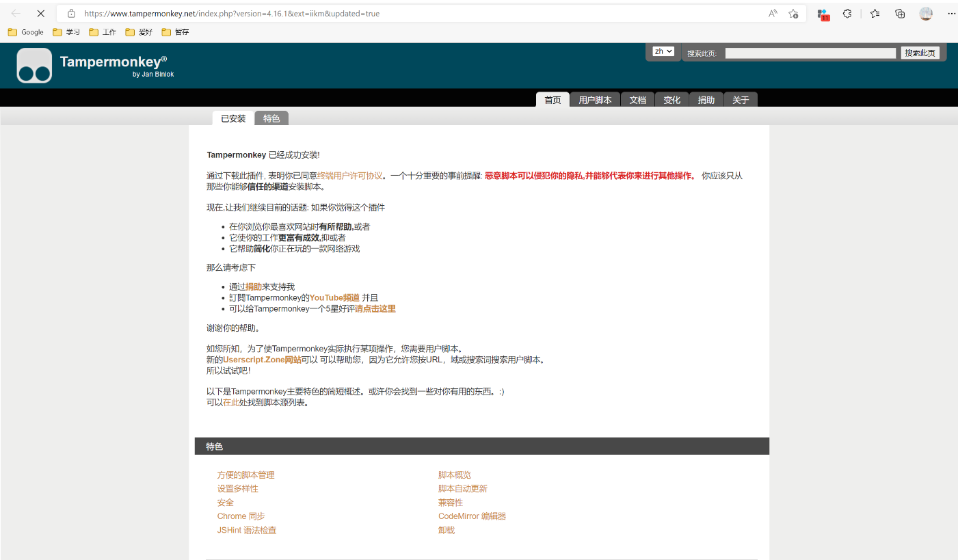Open the 文档 tab

638,100
